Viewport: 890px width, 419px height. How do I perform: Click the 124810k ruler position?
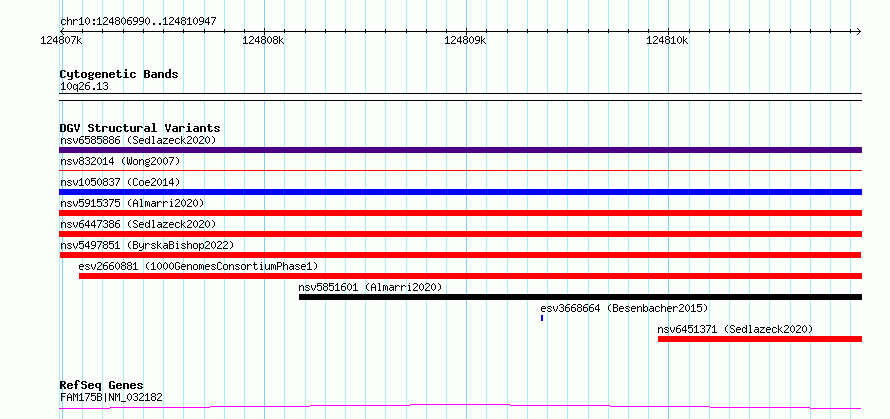click(x=668, y=40)
